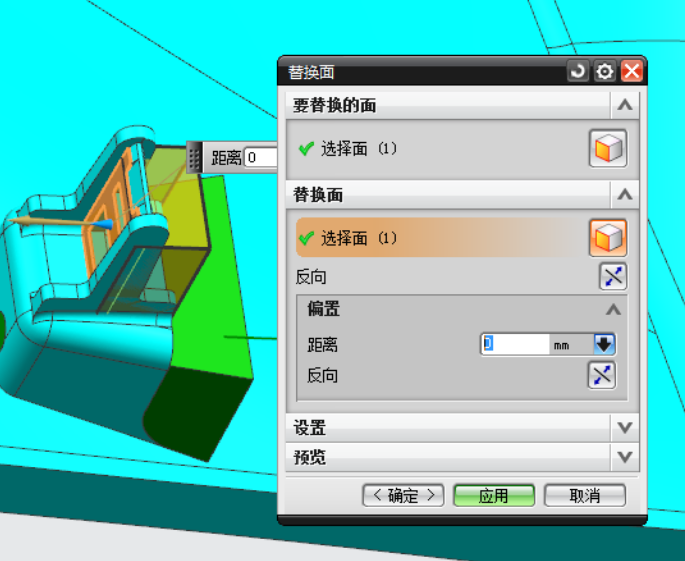This screenshot has height=561, width=685.
Task: Expand the 设置 section
Action: click(x=625, y=427)
